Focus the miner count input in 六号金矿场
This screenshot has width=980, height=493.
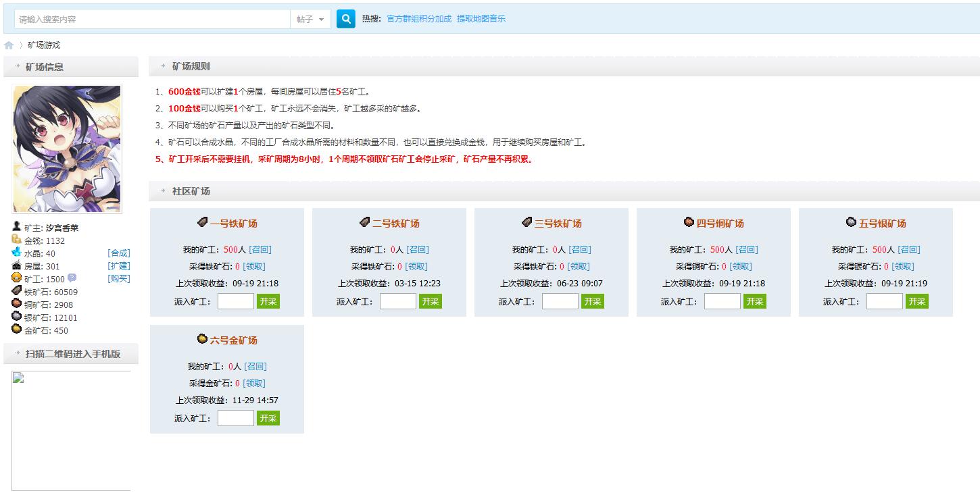236,418
